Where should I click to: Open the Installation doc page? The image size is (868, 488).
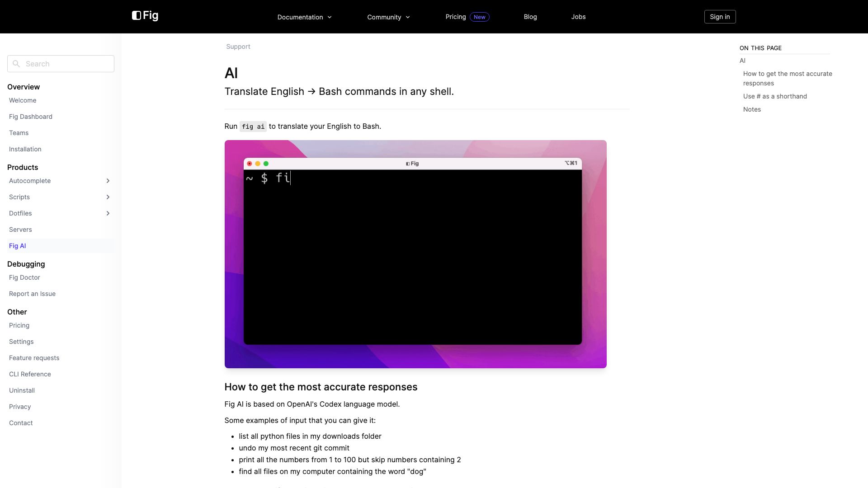coord(25,149)
